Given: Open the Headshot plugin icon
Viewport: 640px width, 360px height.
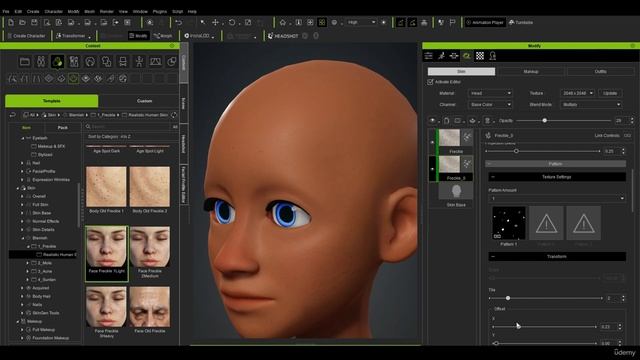Looking at the screenshot, I should pyautogui.click(x=283, y=36).
